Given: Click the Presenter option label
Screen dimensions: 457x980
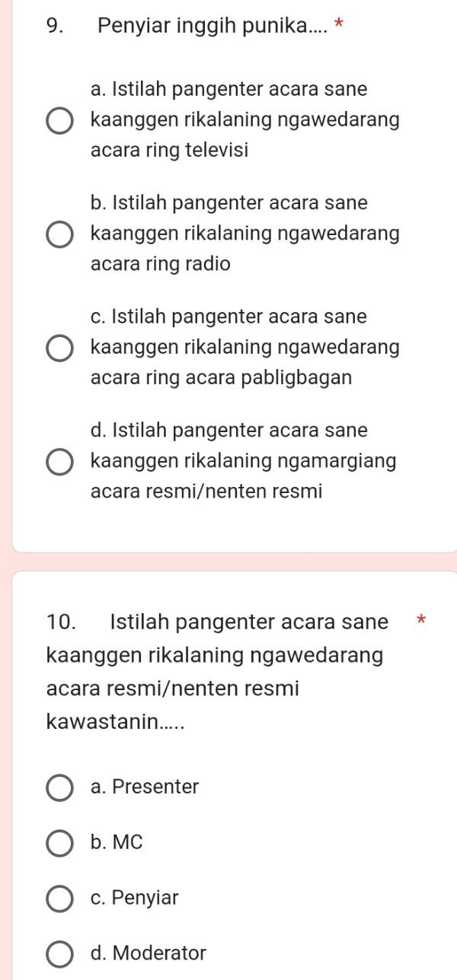Looking at the screenshot, I should coord(144,788).
